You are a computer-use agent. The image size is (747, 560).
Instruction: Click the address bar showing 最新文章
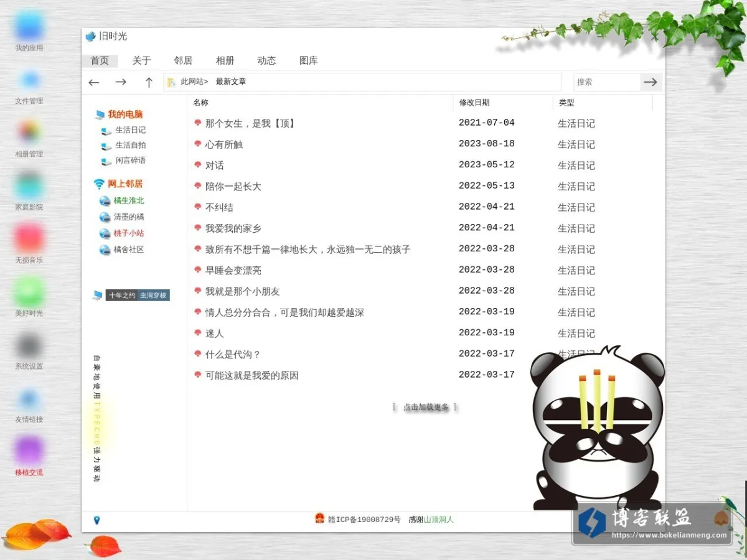coord(362,82)
